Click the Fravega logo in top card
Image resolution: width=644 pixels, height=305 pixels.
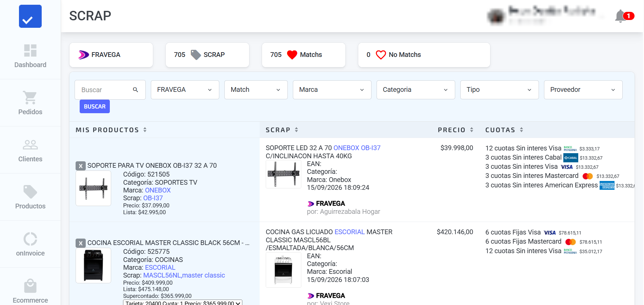coord(83,55)
